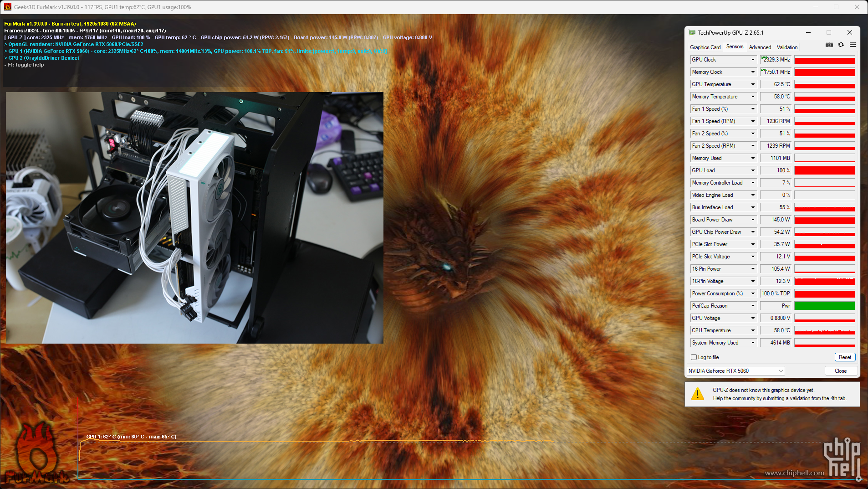
Task: Click the Reset button in GPU-Z
Action: click(x=845, y=357)
